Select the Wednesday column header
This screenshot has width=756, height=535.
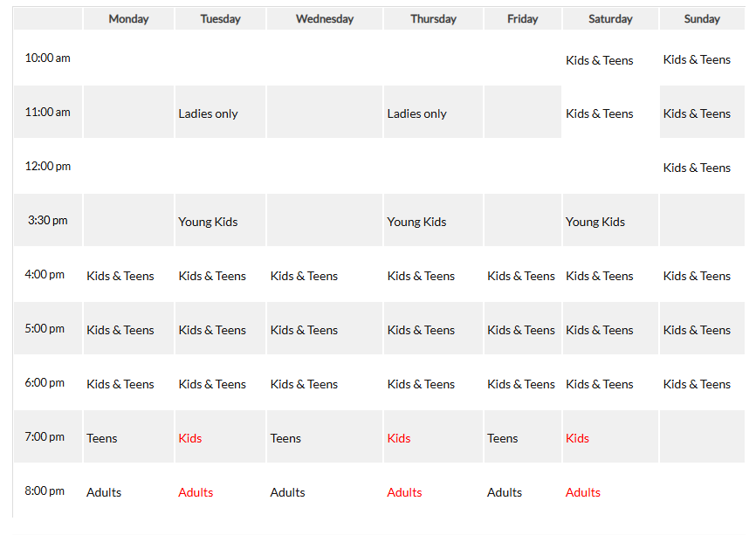tap(325, 19)
